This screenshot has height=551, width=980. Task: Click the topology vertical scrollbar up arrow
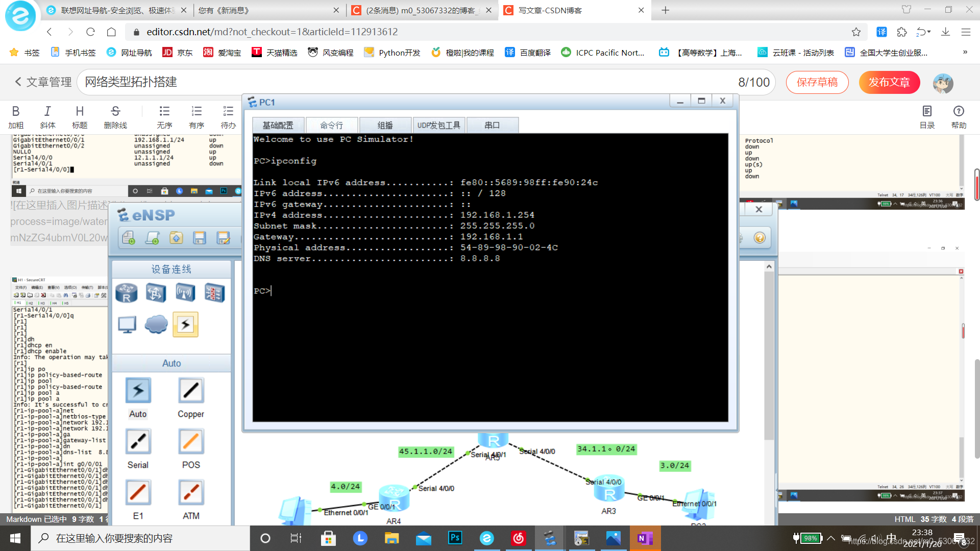(x=769, y=266)
